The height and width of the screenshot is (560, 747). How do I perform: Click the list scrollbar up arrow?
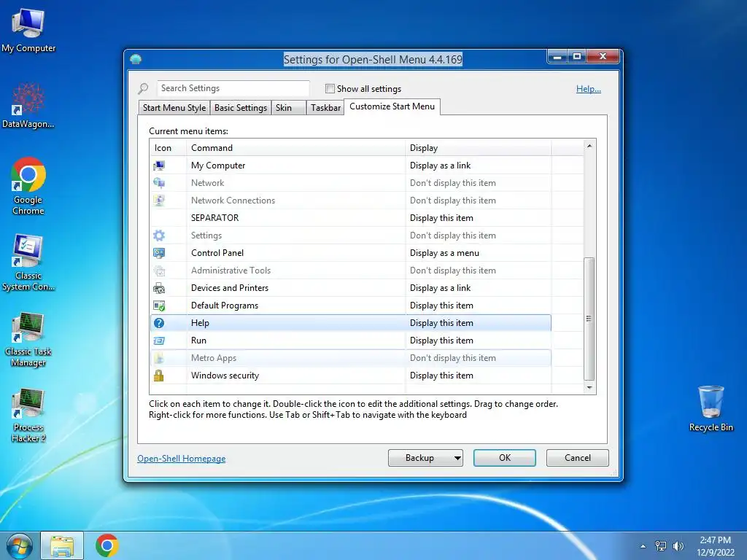coord(589,146)
